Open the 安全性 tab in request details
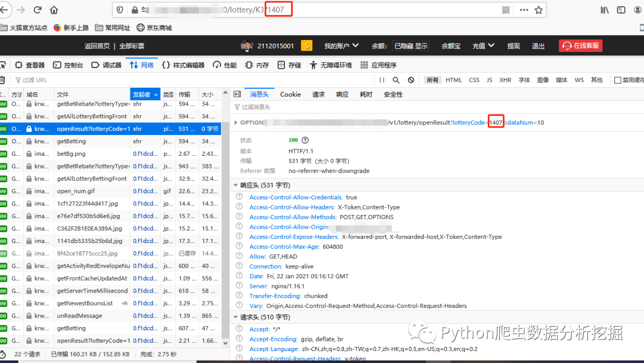This screenshot has width=644, height=363. coord(393,94)
